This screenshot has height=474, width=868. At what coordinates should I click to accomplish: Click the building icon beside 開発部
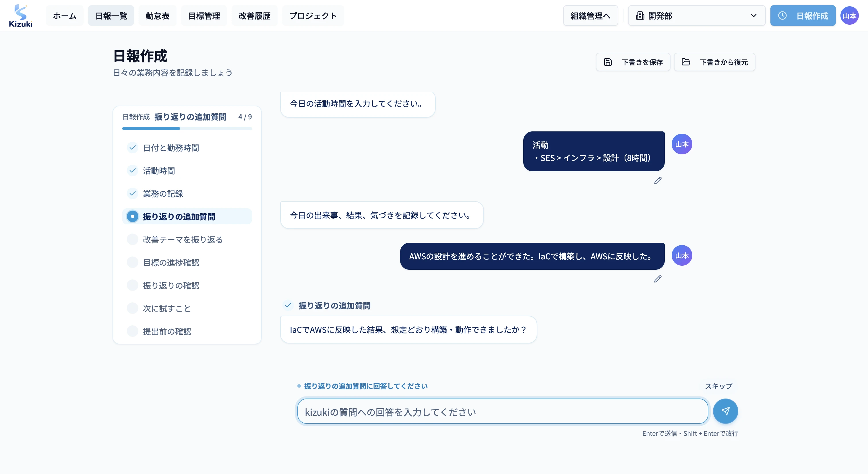click(640, 15)
